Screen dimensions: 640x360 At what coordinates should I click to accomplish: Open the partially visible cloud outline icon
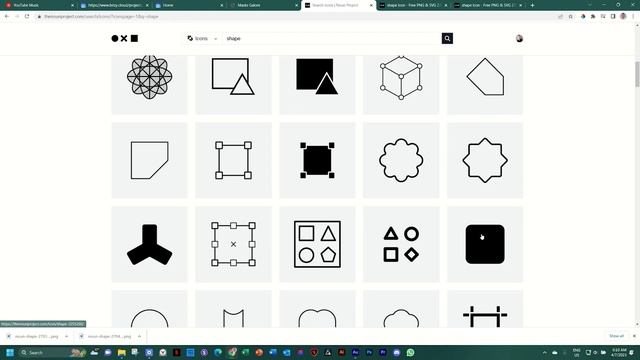tap(401, 318)
